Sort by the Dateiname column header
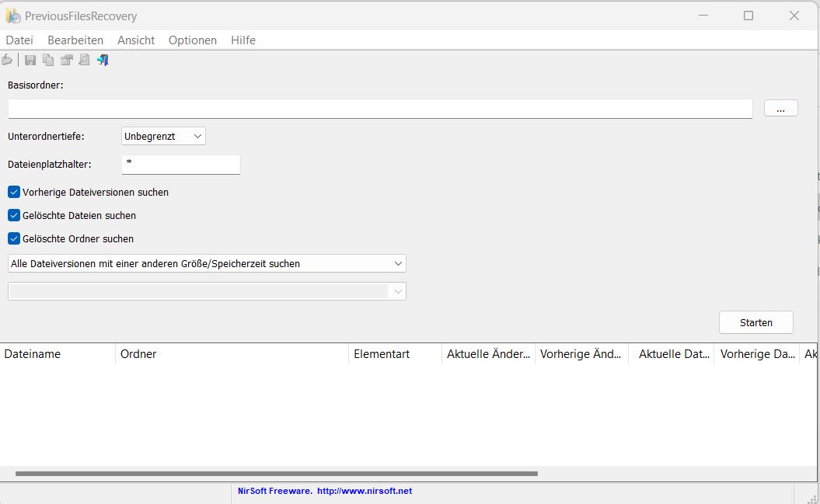This screenshot has height=504, width=820. (x=58, y=354)
